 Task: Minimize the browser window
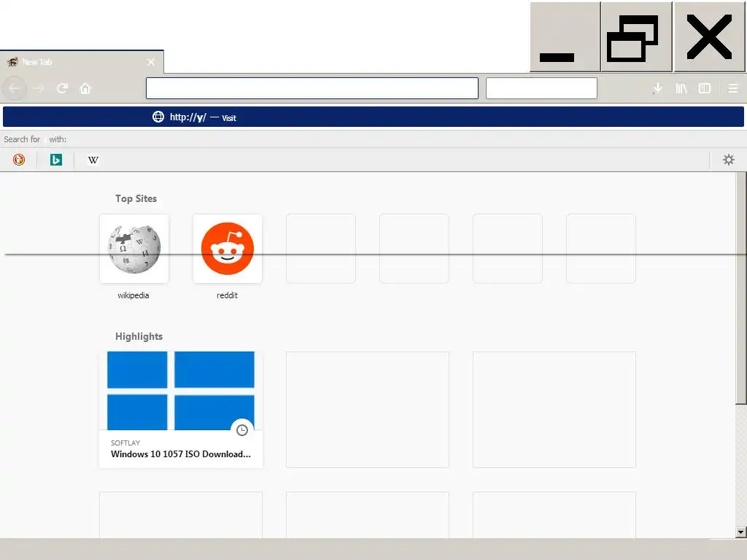point(565,36)
